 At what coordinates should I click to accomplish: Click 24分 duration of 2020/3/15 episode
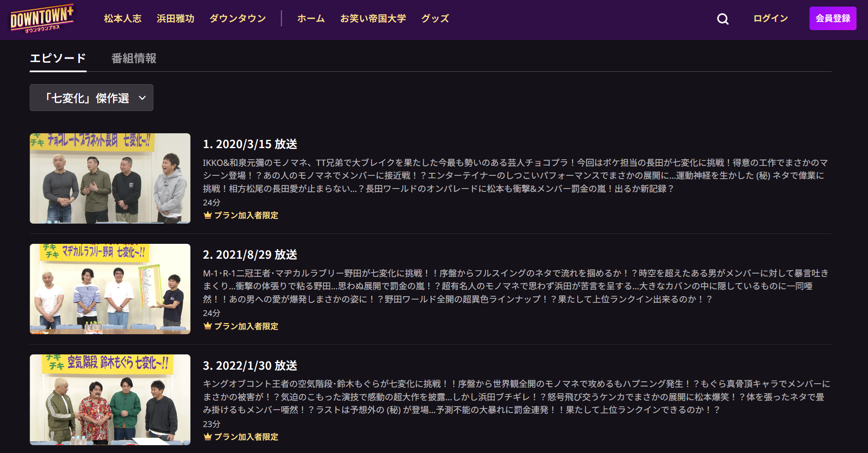[212, 203]
